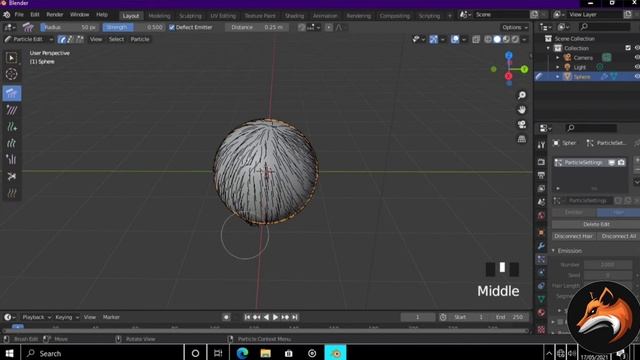Viewport: 640px width, 360px height.
Task: Enable Path select mode
Action: pyautogui.click(x=62, y=40)
